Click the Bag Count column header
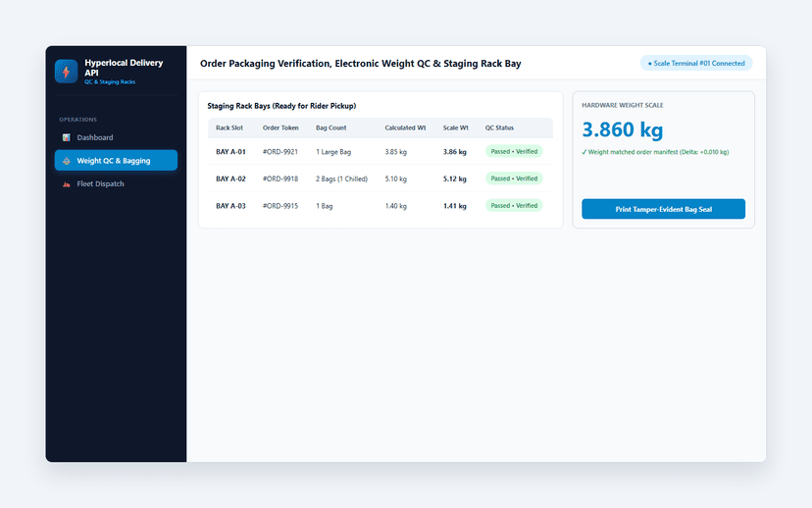 (x=330, y=127)
